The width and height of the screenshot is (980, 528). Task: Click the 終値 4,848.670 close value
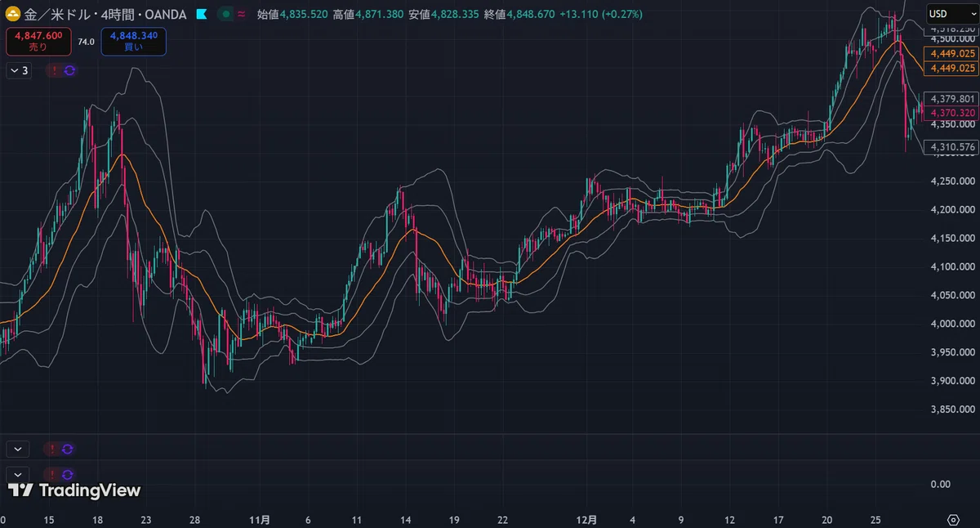coord(519,14)
